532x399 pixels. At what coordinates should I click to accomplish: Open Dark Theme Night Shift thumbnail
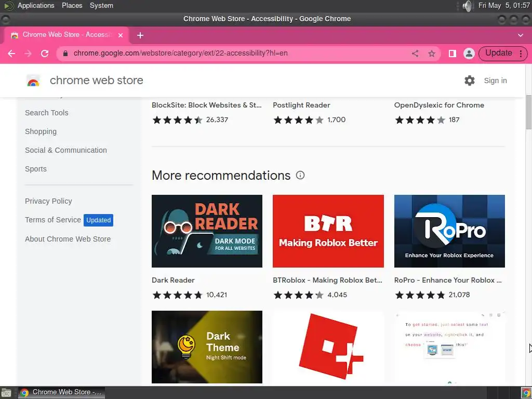(207, 347)
